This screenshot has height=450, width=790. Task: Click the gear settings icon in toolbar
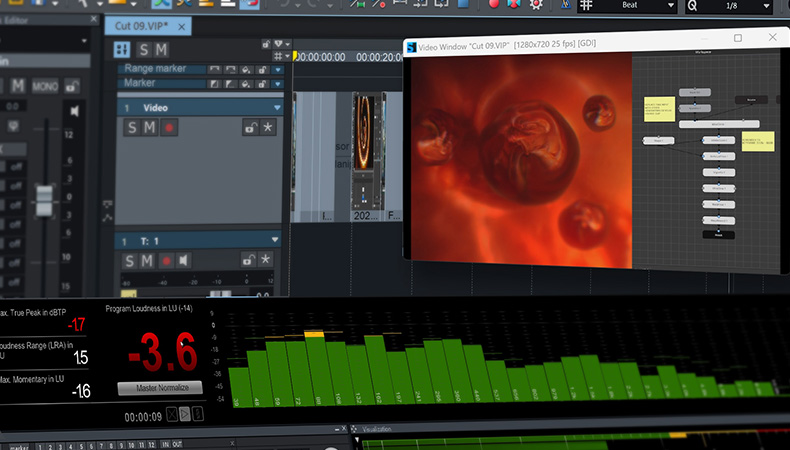coord(536,4)
